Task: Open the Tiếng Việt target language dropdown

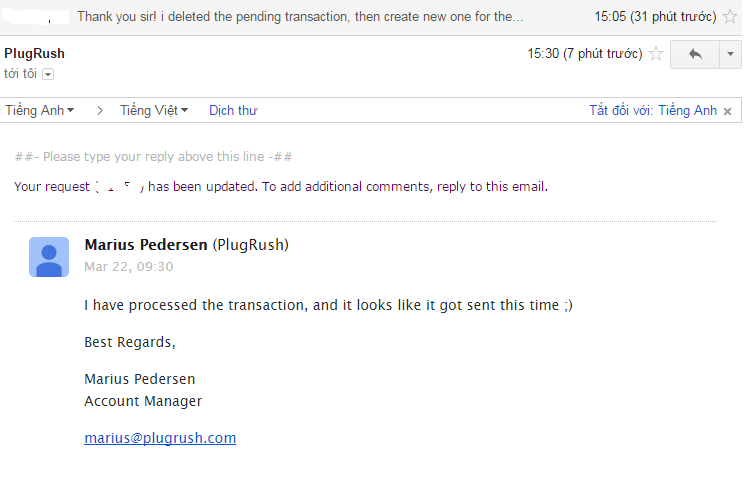Action: click(154, 111)
